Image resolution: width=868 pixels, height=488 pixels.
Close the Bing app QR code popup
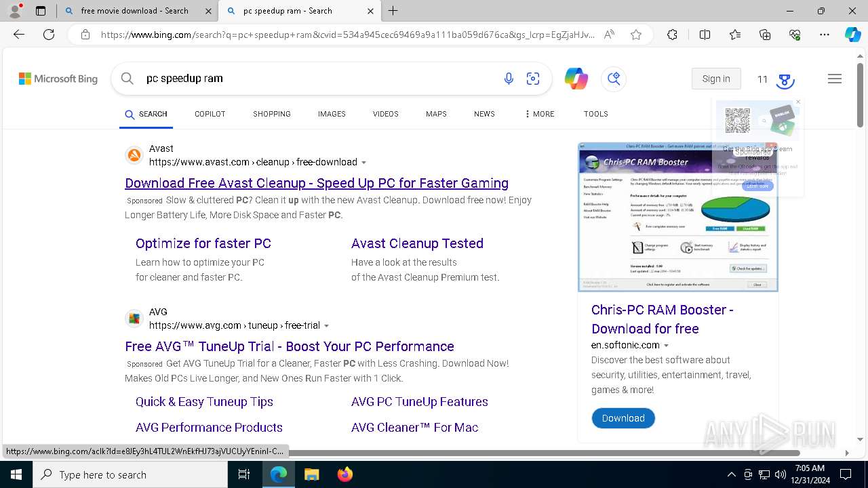[x=798, y=102]
